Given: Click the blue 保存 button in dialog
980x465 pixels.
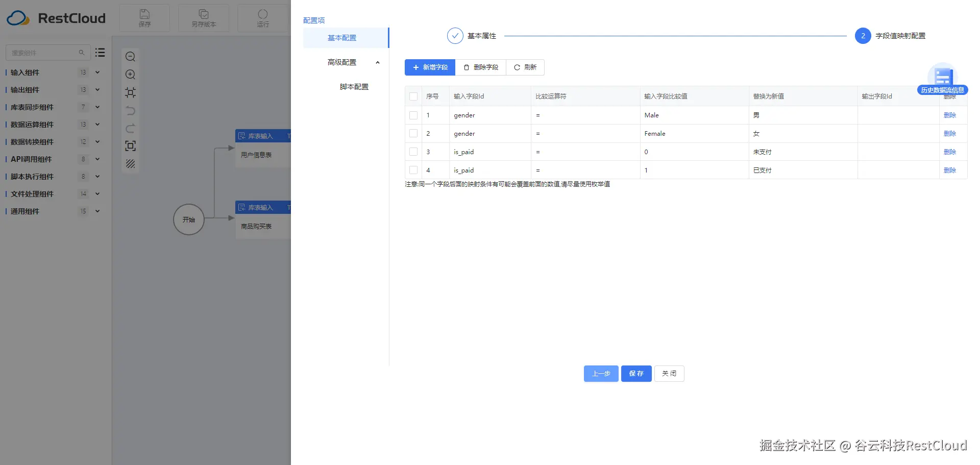Looking at the screenshot, I should click(636, 374).
